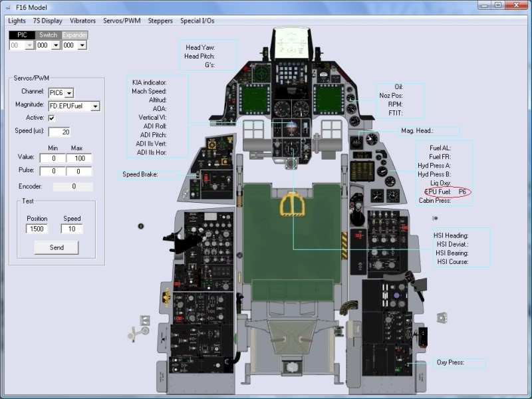Click the ADI attitude ball instrument

291,128
